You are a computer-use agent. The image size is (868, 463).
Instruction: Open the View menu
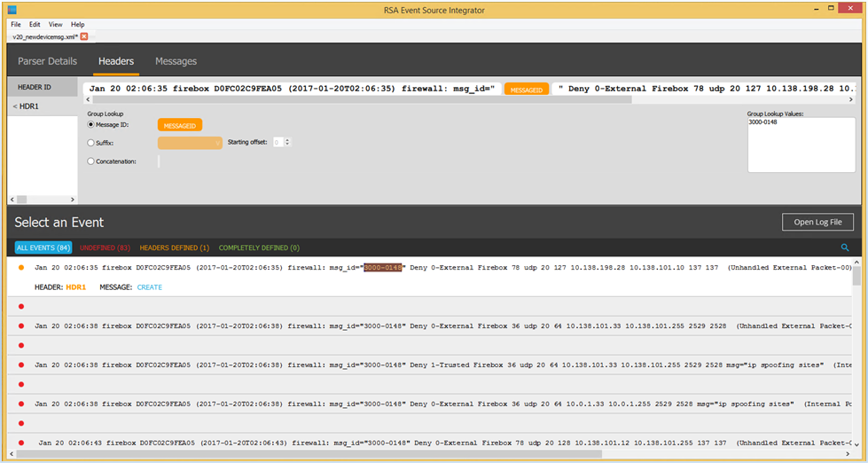click(55, 24)
